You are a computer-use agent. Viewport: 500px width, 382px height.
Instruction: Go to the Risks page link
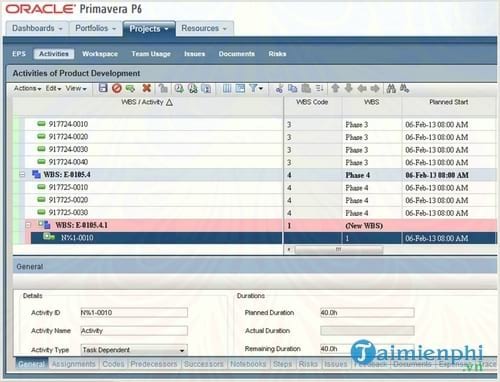pos(277,54)
